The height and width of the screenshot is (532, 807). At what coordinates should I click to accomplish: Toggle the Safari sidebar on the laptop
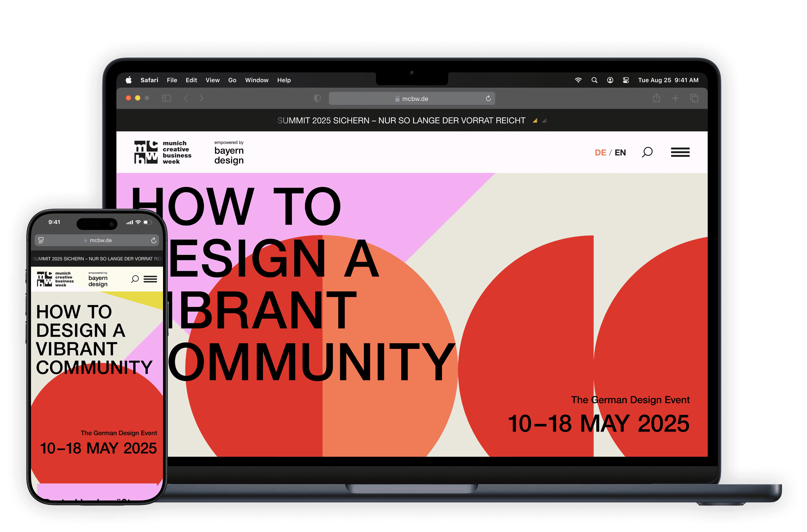[166, 98]
